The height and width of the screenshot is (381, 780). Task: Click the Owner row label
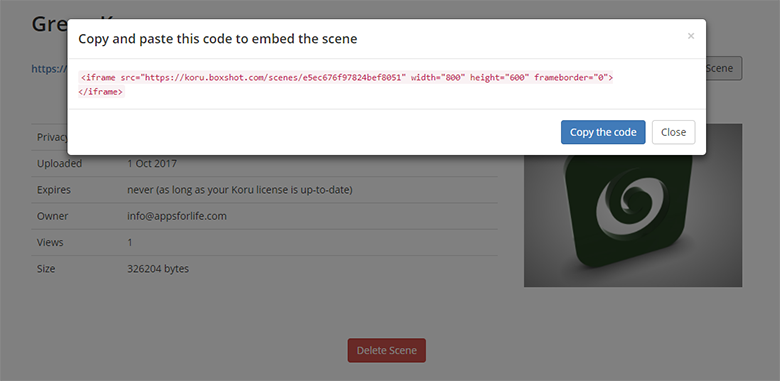pyautogui.click(x=52, y=216)
